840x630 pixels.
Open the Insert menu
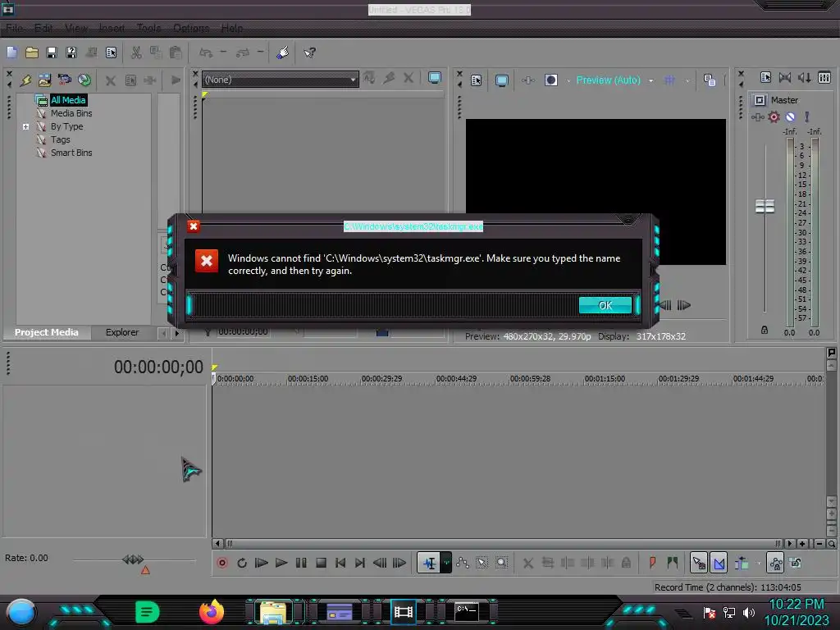coord(112,28)
